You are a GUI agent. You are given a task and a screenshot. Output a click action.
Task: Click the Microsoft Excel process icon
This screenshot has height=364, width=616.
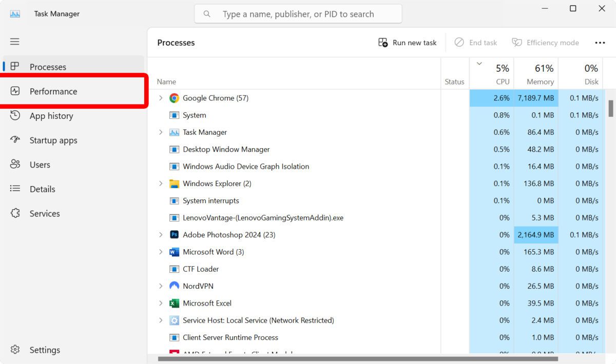pyautogui.click(x=174, y=303)
